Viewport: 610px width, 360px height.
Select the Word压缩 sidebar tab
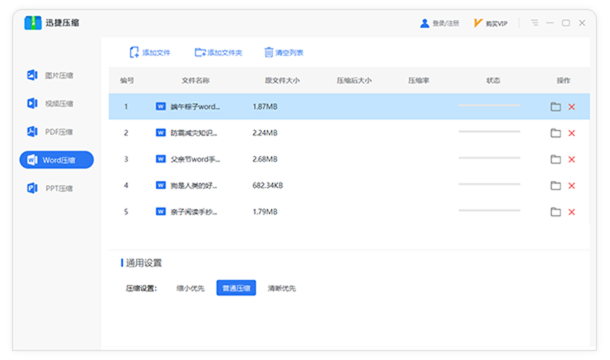pos(56,160)
